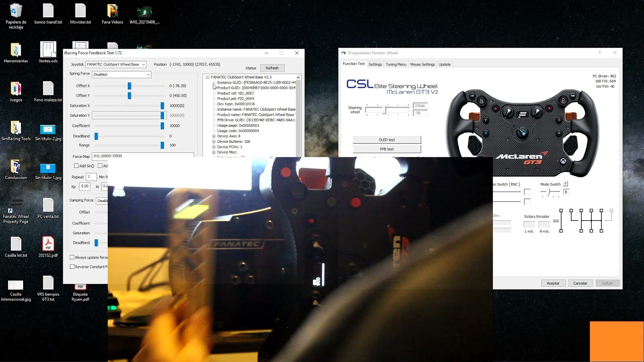
Task: Select the Usage page: 0x00000001 row
Action: click(x=238, y=125)
